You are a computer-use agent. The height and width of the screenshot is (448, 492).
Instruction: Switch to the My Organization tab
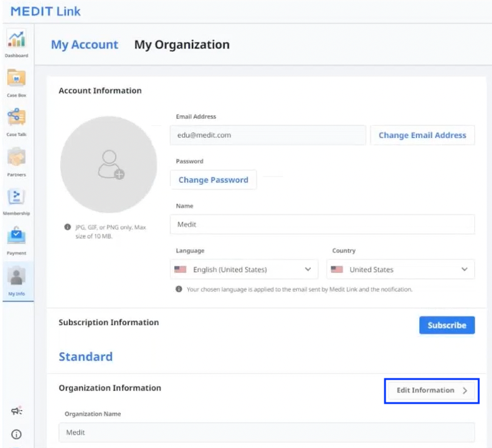click(x=182, y=44)
